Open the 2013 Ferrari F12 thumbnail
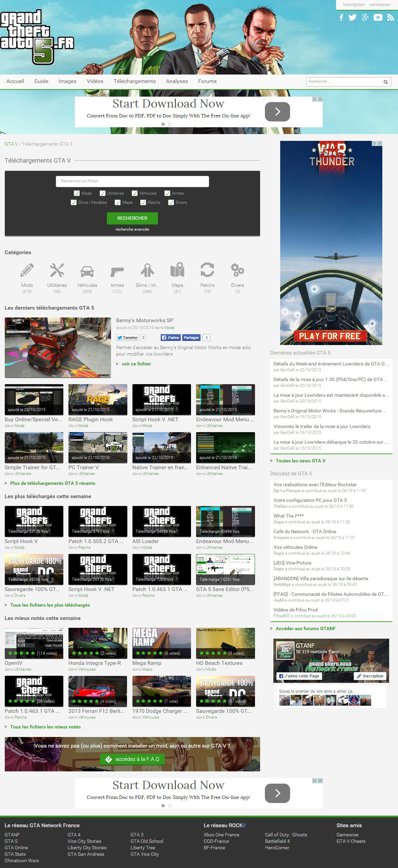Image resolution: width=398 pixels, height=868 pixels. coord(98,691)
